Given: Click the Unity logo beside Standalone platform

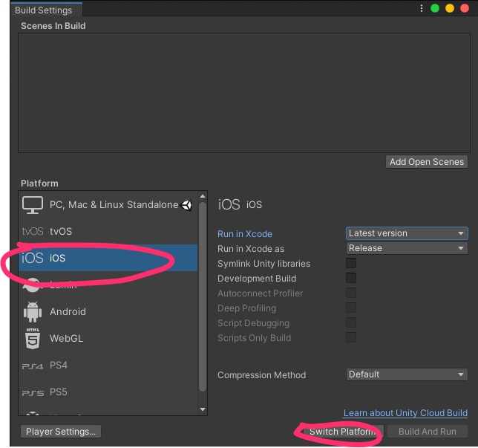Looking at the screenshot, I should [x=186, y=205].
